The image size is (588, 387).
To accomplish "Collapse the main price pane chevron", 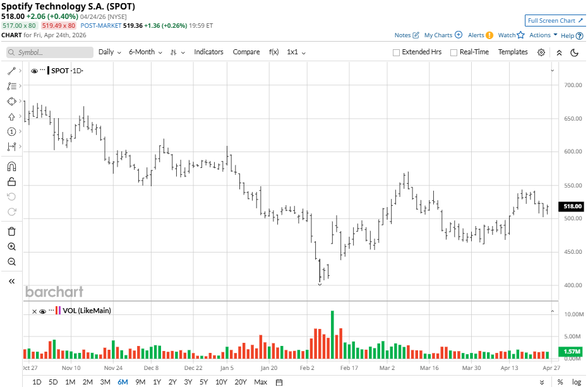I will 553,71.
